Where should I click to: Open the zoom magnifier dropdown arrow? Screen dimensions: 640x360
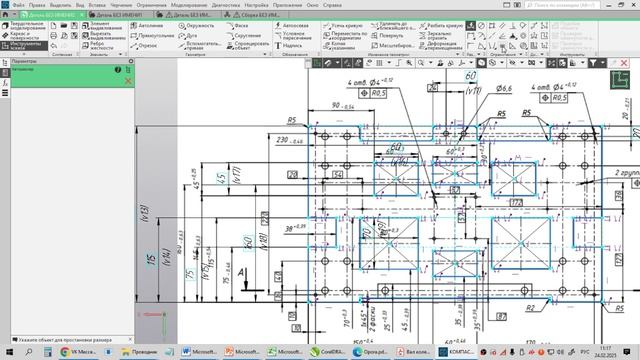[430, 63]
